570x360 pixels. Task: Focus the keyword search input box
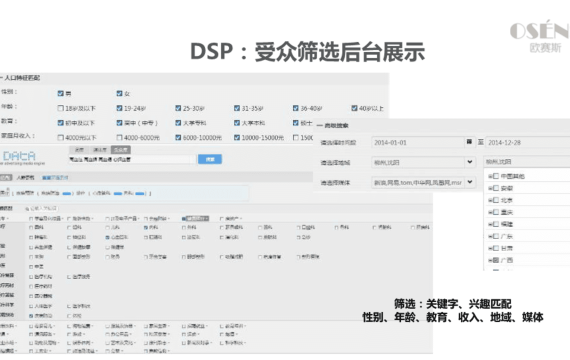tap(132, 159)
